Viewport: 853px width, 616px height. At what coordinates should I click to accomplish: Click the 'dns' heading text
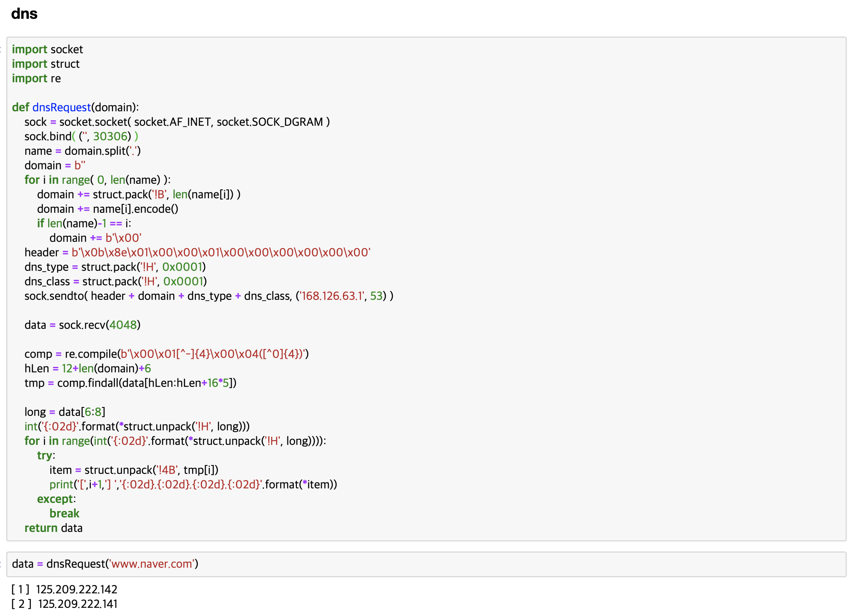coord(24,14)
